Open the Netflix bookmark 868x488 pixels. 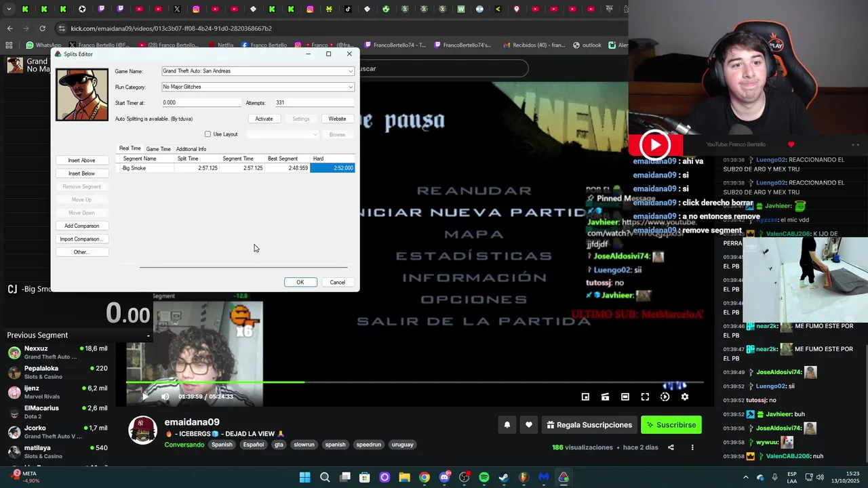click(x=220, y=45)
